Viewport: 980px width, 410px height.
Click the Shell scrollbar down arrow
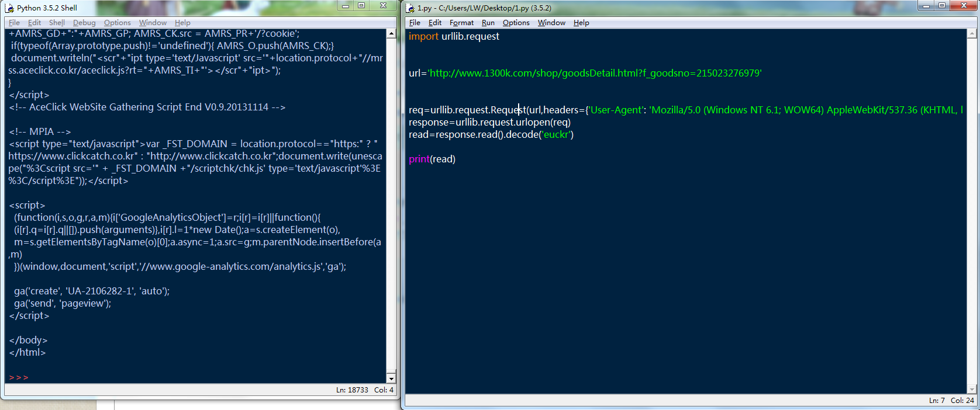[x=391, y=378]
